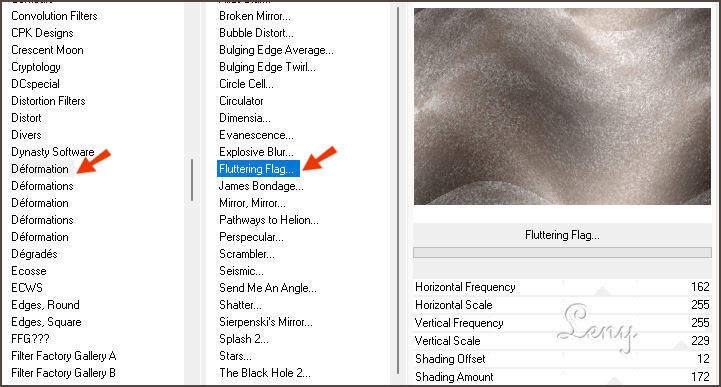Pick the Dynasty Software category

(x=52, y=152)
